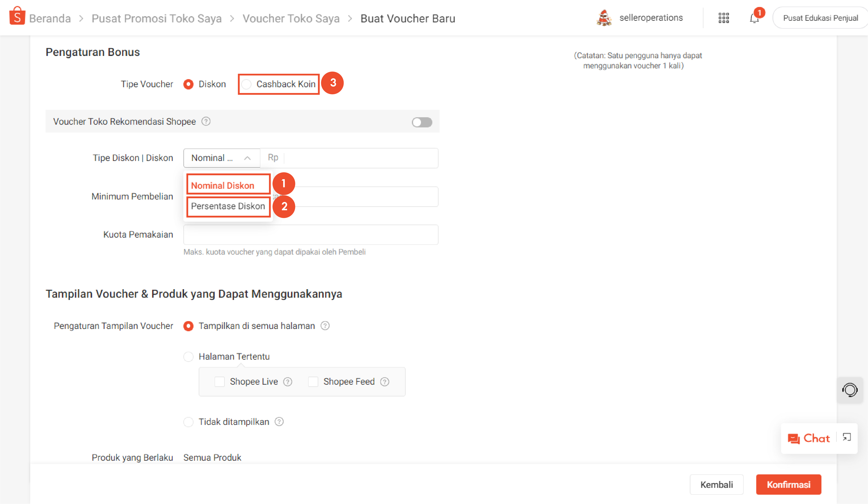
Task: Click help icon beside Voucher Toko Rekomendasi Shopee
Action: [206, 121]
